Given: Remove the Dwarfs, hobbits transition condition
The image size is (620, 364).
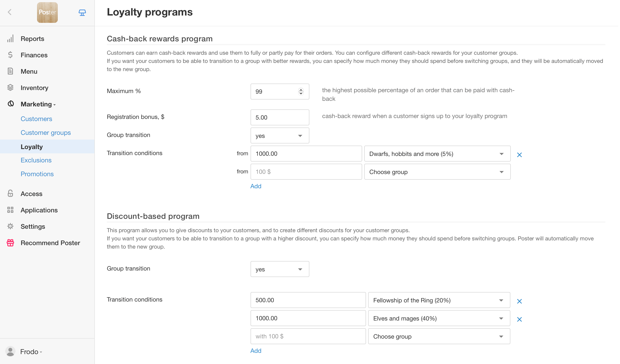Looking at the screenshot, I should click(519, 155).
